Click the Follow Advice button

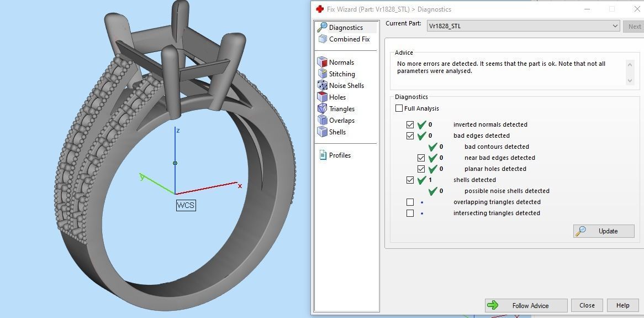pyautogui.click(x=526, y=306)
